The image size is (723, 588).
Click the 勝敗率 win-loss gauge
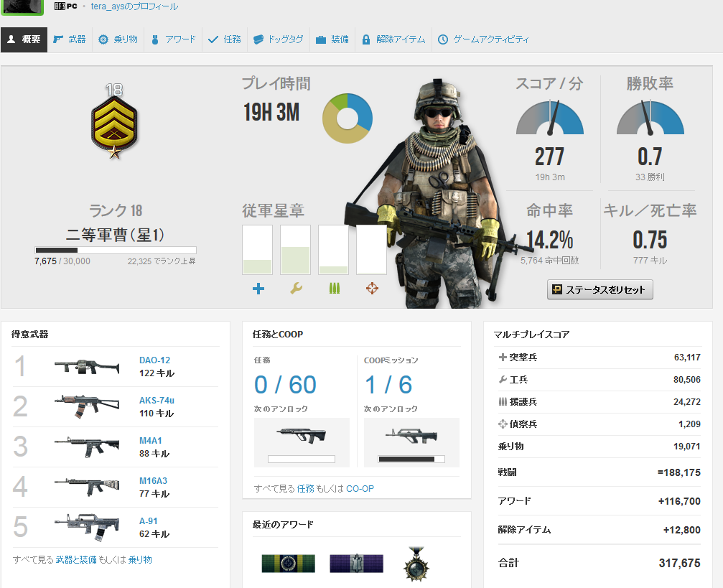650,118
